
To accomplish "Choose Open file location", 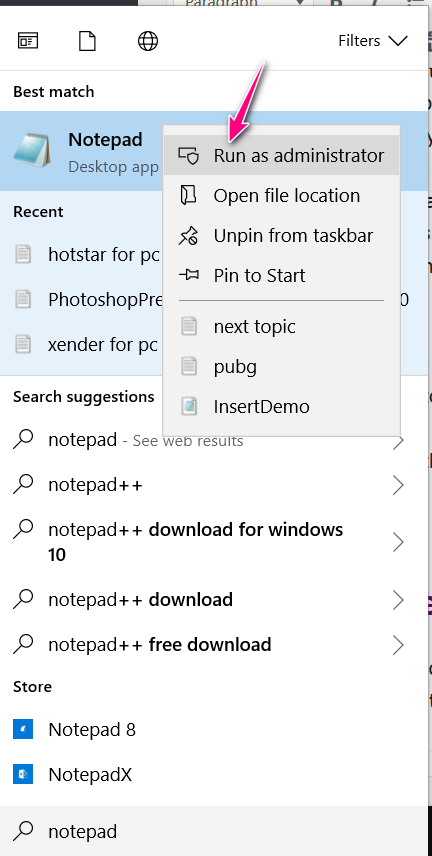I will pyautogui.click(x=282, y=195).
